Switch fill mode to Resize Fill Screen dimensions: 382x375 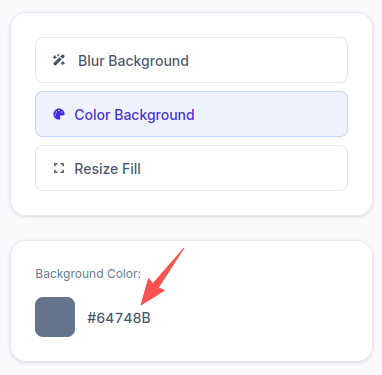click(x=191, y=168)
